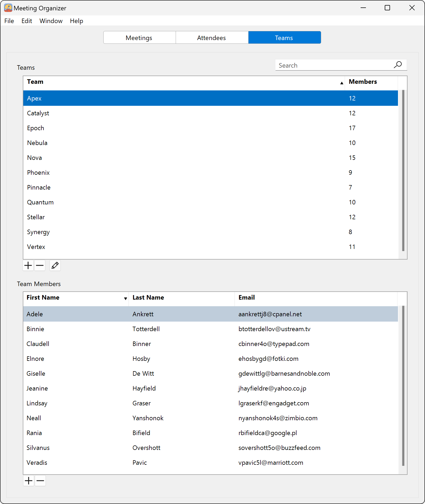Click the remove team minus icon

[x=40, y=265]
